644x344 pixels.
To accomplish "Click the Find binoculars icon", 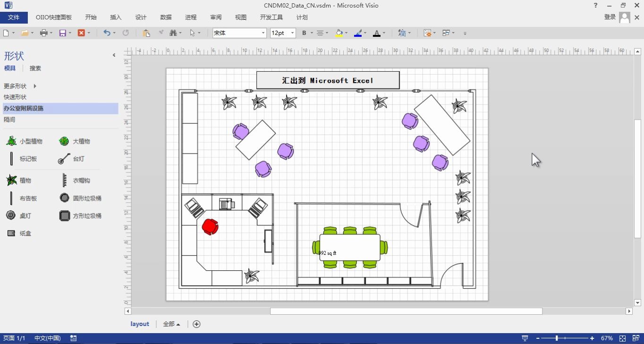I will click(173, 33).
